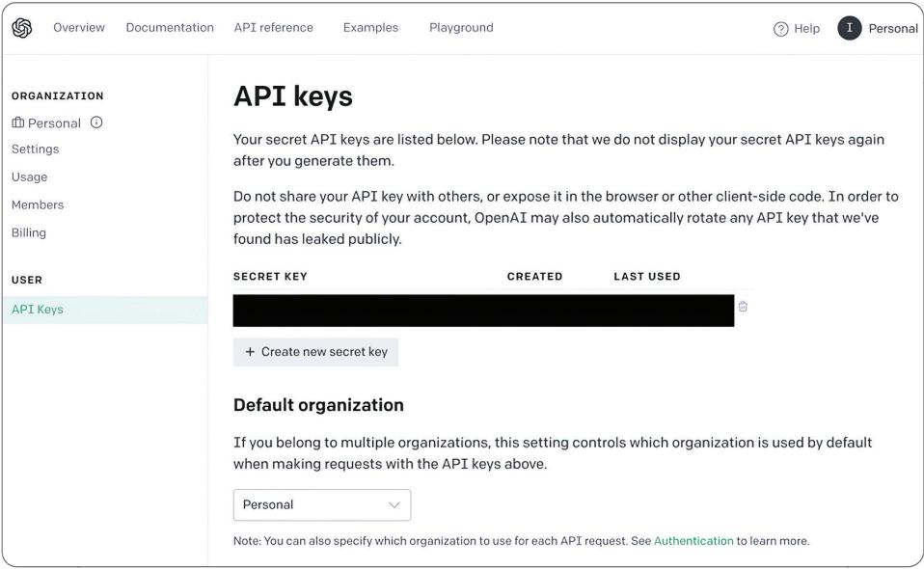The height and width of the screenshot is (569, 924).
Task: Click the info icon beside Personal organization
Action: pyautogui.click(x=96, y=122)
